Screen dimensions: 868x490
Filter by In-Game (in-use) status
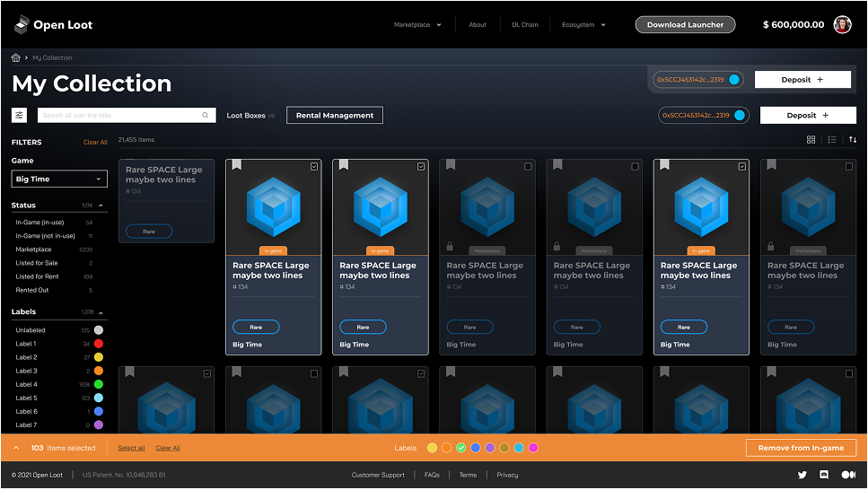click(54, 222)
